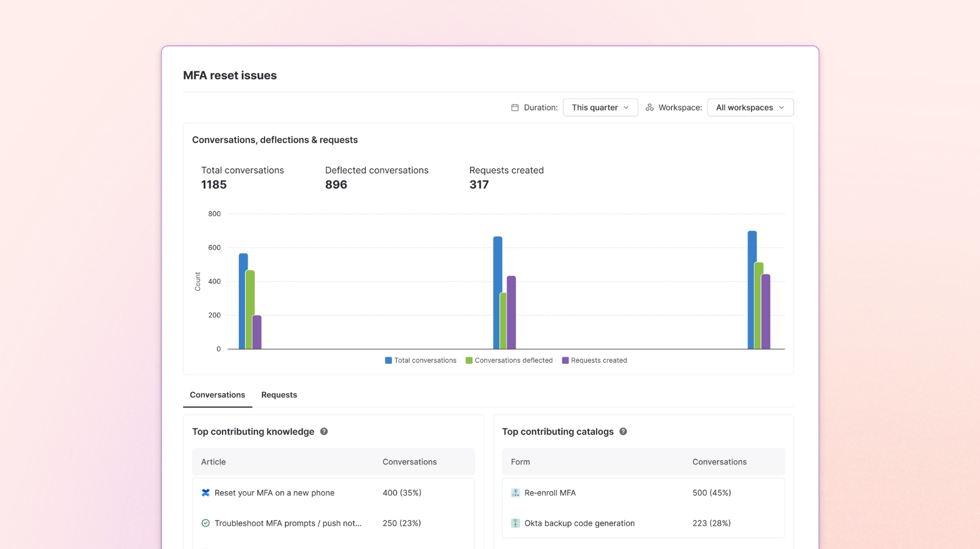Image resolution: width=980 pixels, height=549 pixels.
Task: Click Conversations header in catalogs table
Action: tap(719, 462)
